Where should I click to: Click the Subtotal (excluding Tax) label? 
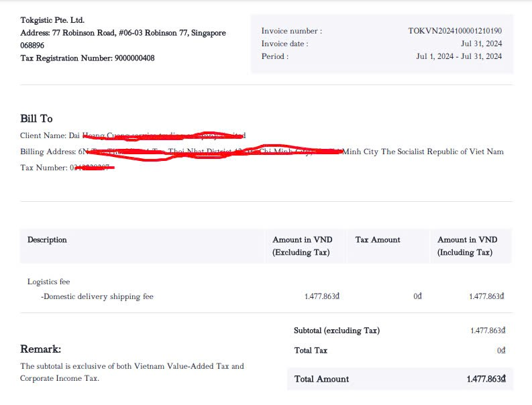pos(337,331)
